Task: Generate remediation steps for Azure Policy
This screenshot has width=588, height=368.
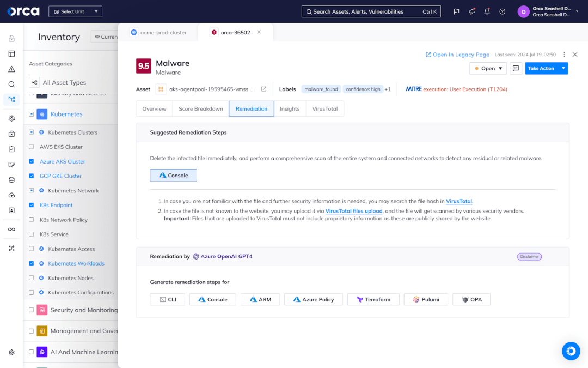Action: tap(314, 300)
